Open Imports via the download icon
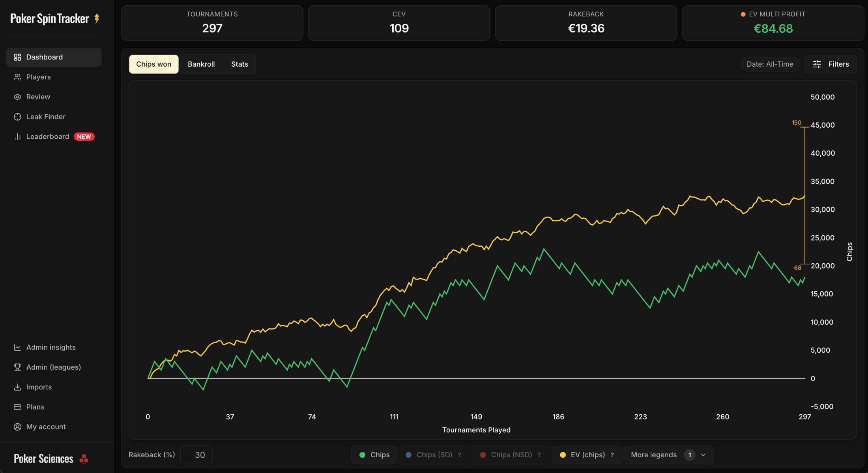Image resolution: width=868 pixels, height=473 pixels. click(x=18, y=387)
